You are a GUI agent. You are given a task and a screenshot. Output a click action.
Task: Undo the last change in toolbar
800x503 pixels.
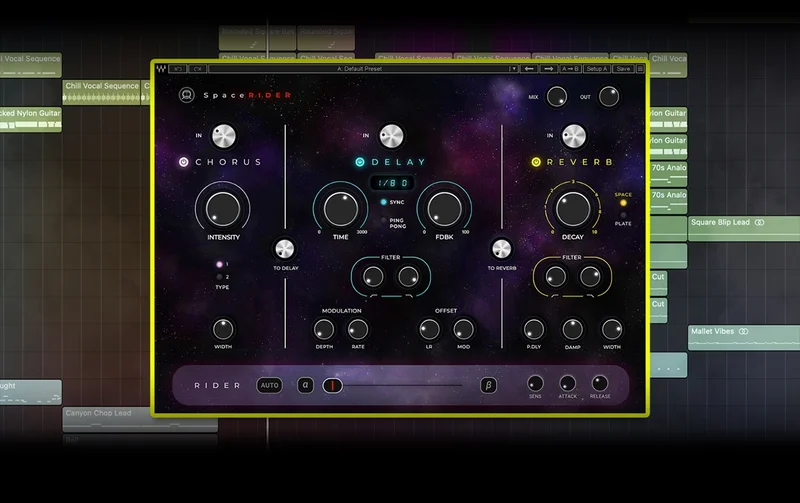coord(178,68)
